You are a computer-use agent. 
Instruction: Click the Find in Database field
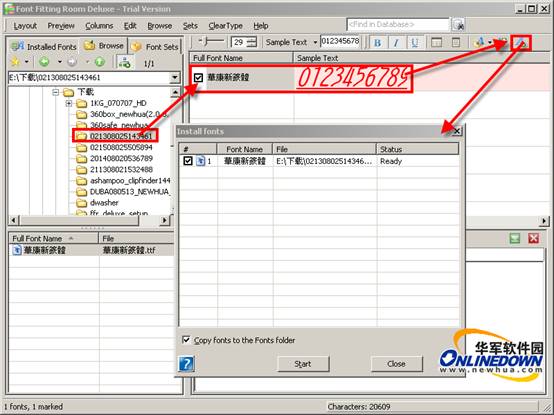pyautogui.click(x=398, y=24)
